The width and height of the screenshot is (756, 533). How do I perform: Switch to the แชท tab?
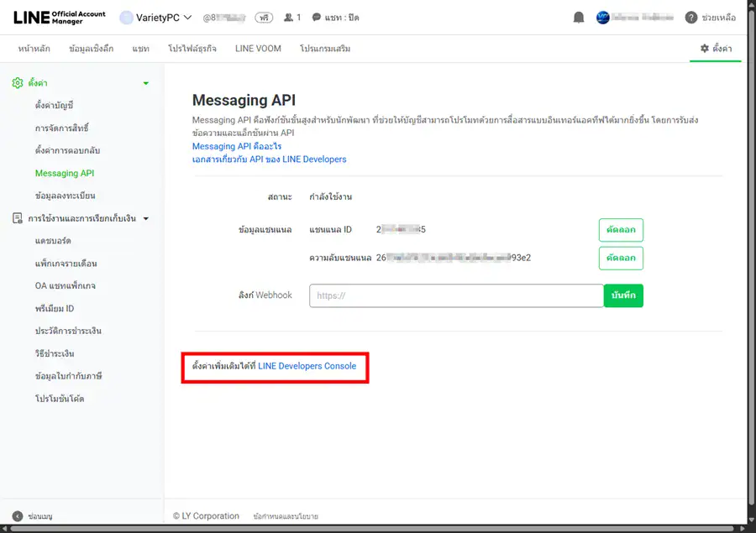click(x=141, y=49)
